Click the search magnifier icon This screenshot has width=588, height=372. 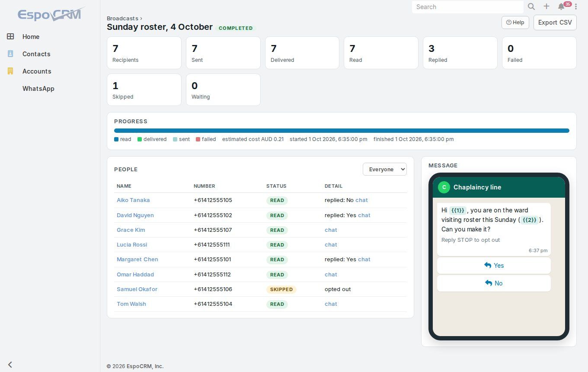tap(531, 6)
